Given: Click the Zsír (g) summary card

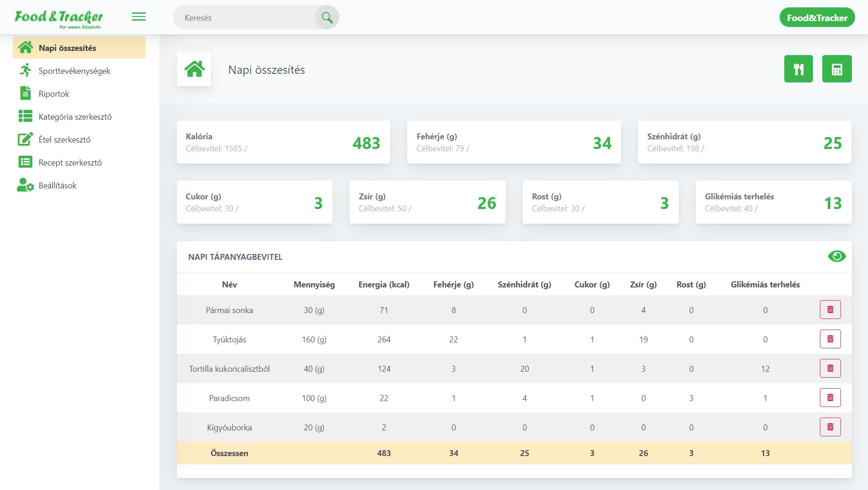Looking at the screenshot, I should coord(427,202).
